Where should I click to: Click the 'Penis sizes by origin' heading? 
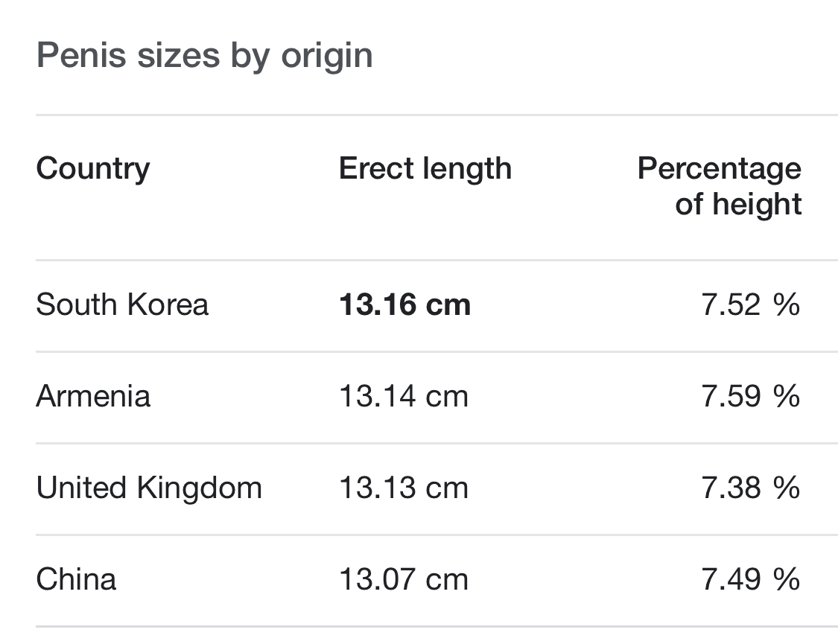(204, 56)
